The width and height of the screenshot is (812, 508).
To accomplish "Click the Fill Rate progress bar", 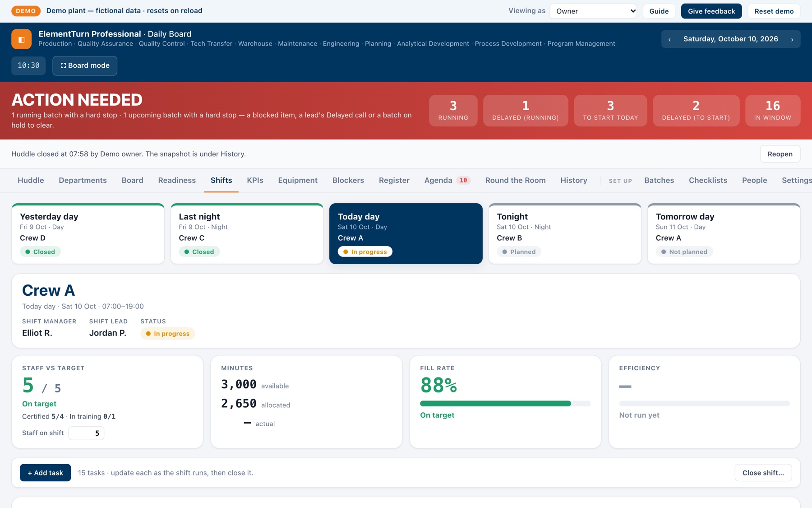I will [x=505, y=404].
